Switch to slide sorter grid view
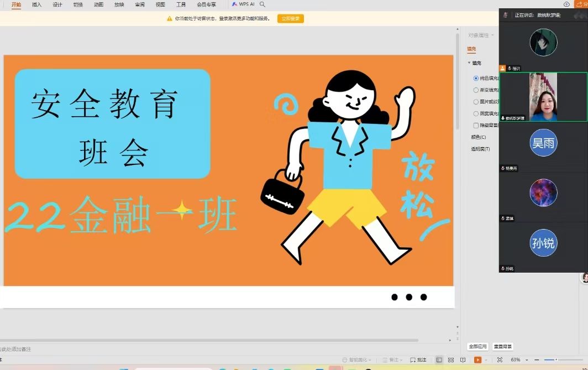 coord(451,360)
